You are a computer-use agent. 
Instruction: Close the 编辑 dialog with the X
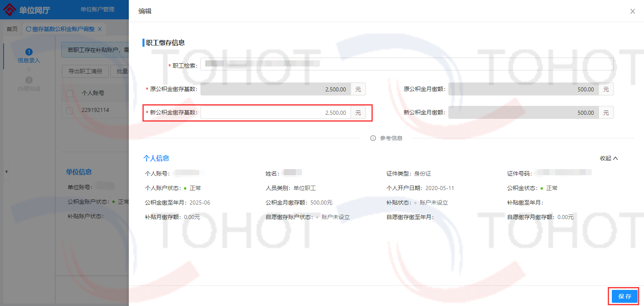click(x=632, y=11)
